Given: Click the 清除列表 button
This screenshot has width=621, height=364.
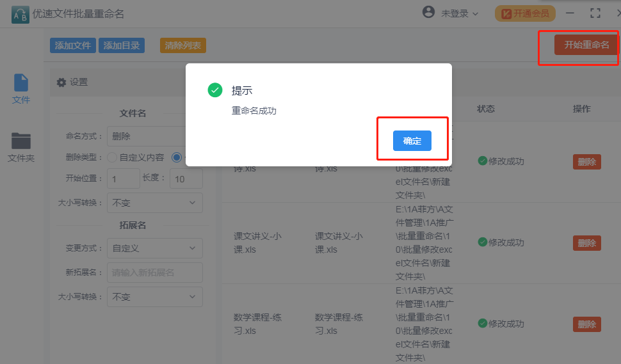Looking at the screenshot, I should point(182,45).
